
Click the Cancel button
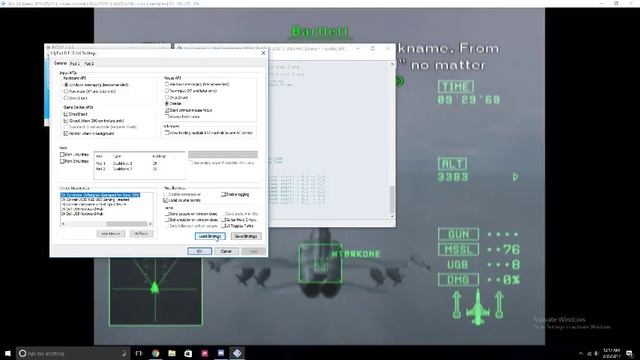[226, 251]
